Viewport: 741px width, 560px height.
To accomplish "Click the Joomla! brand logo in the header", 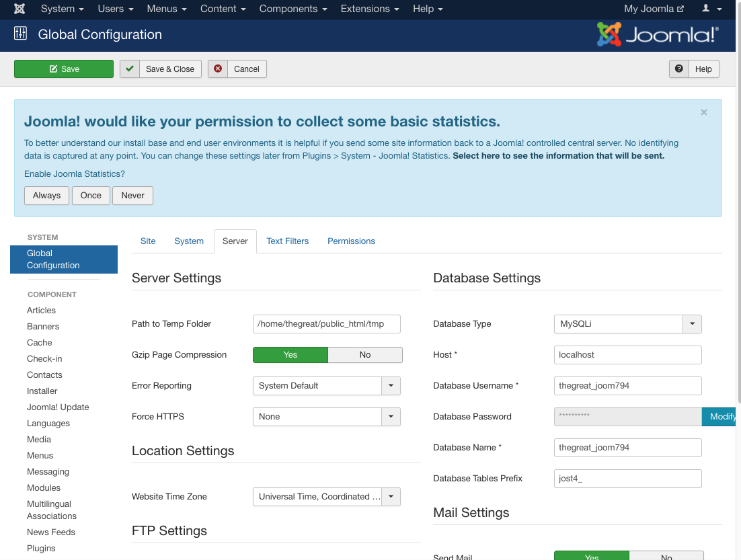I will tap(658, 34).
